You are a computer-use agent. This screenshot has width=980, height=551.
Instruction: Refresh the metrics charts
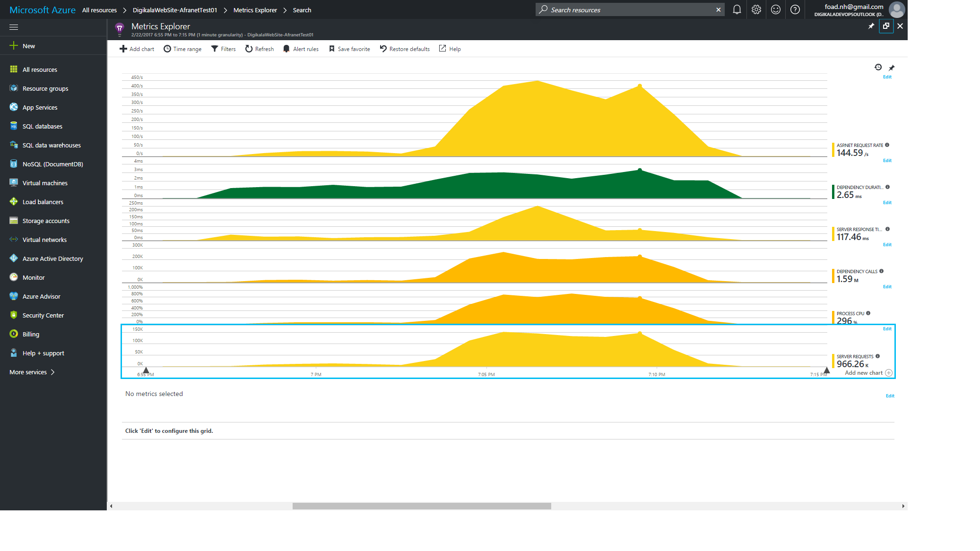pyautogui.click(x=260, y=49)
